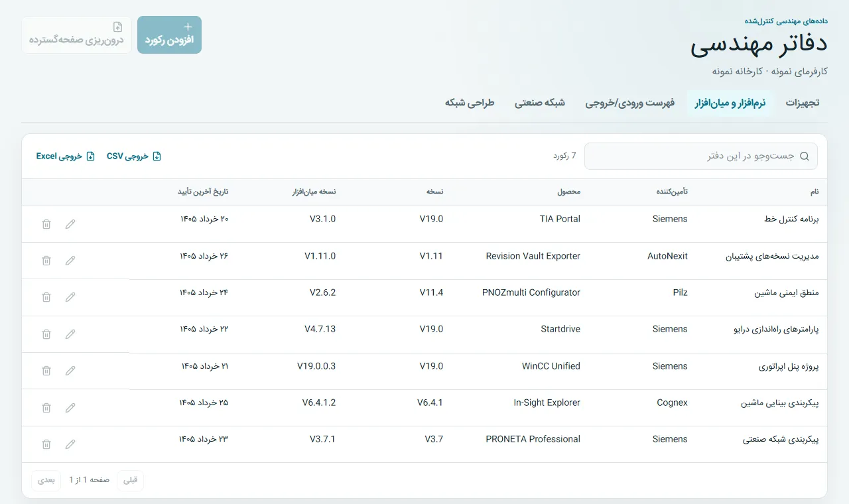Open the شبکه صنعتی tab
Image resolution: width=849 pixels, height=504 pixels.
[540, 103]
